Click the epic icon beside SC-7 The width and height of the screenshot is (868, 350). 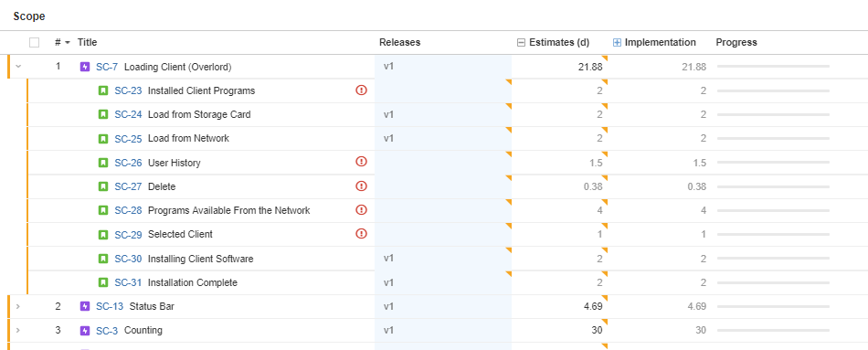85,67
